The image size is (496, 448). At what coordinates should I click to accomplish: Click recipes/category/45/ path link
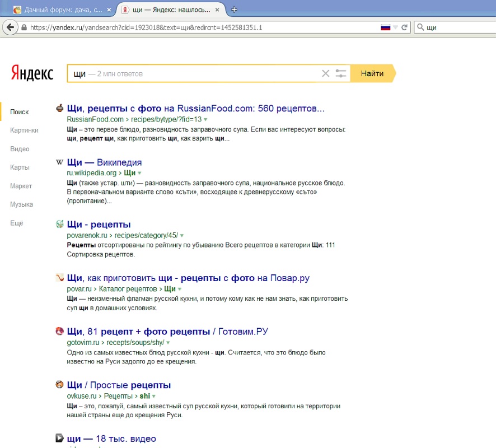[146, 235]
